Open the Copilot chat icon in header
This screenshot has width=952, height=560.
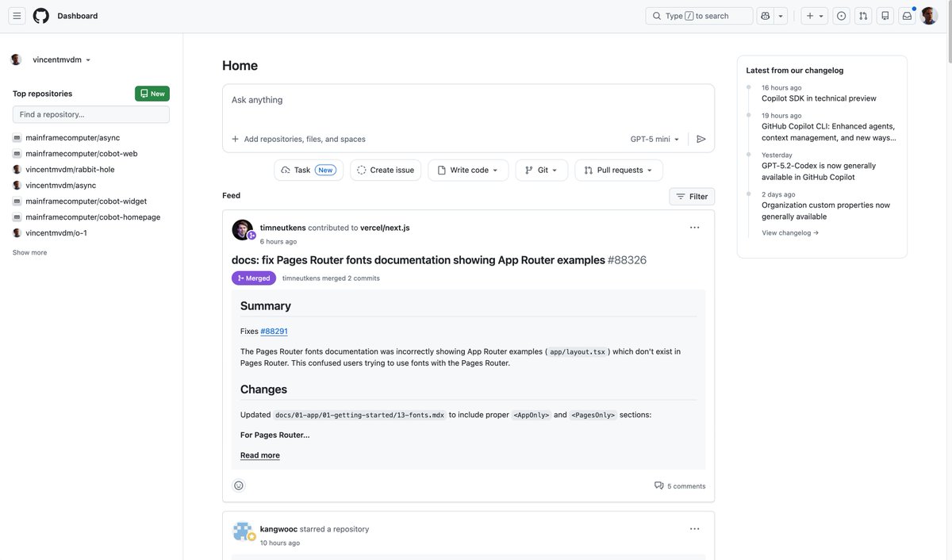click(x=765, y=16)
